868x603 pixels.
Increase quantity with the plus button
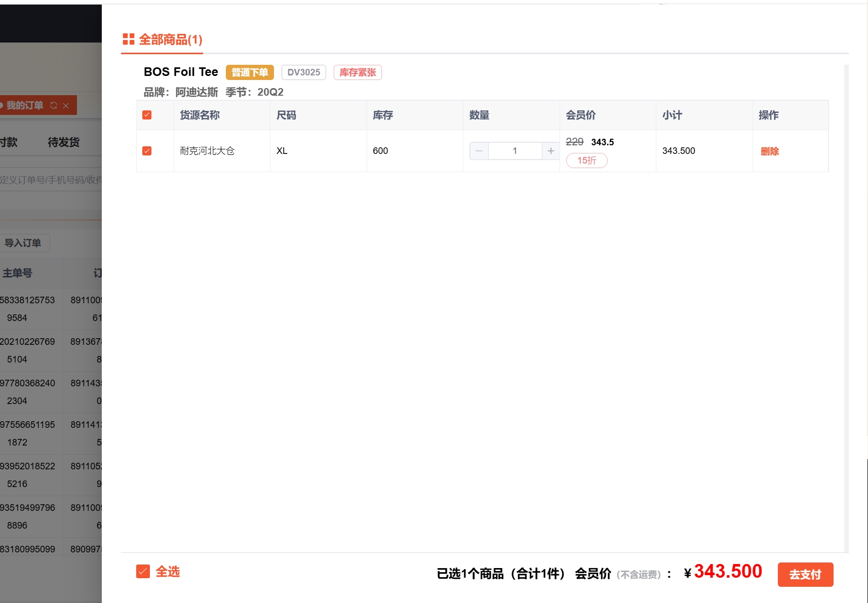550,151
